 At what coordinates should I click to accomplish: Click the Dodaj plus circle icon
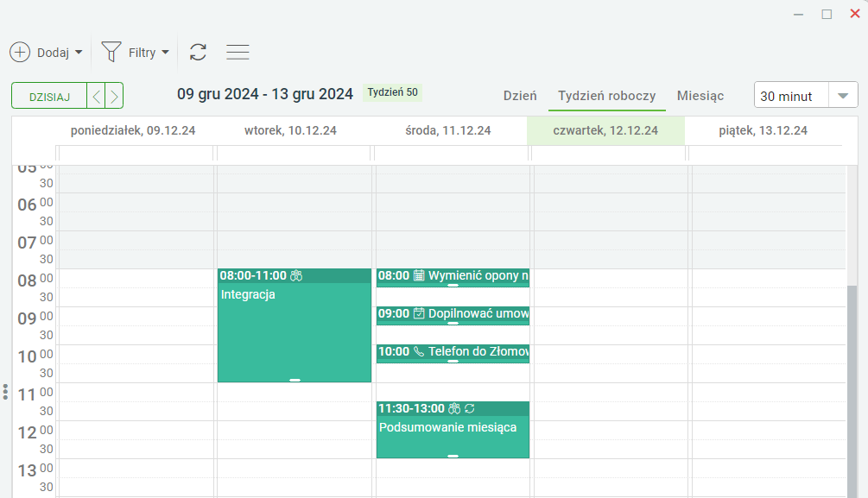click(x=20, y=53)
